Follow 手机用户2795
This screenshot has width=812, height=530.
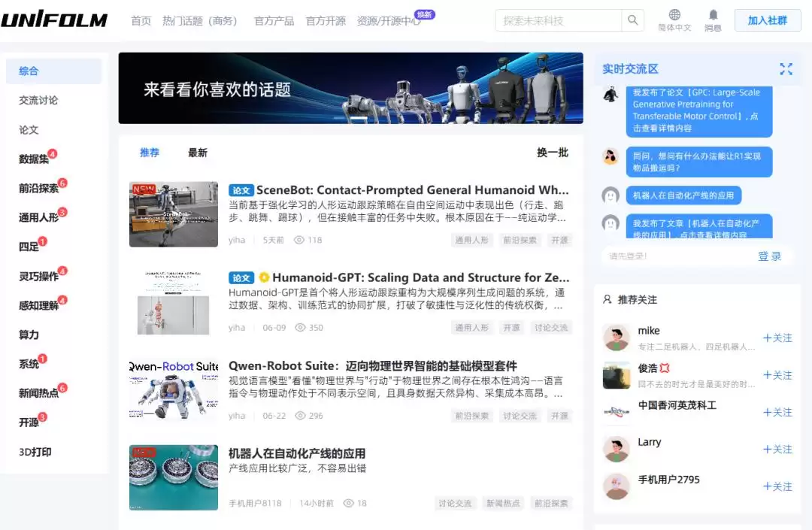point(777,486)
